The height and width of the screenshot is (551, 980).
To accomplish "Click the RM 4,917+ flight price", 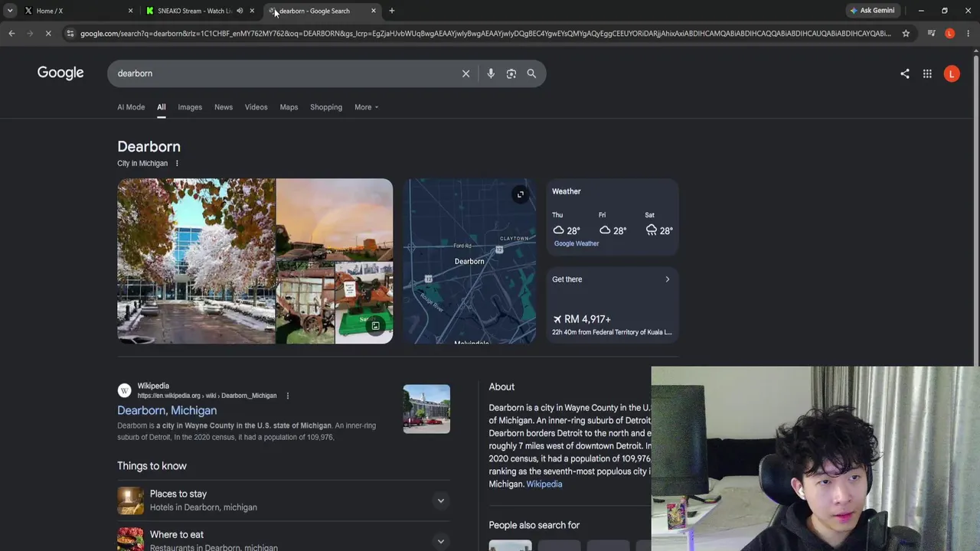I will pyautogui.click(x=582, y=319).
